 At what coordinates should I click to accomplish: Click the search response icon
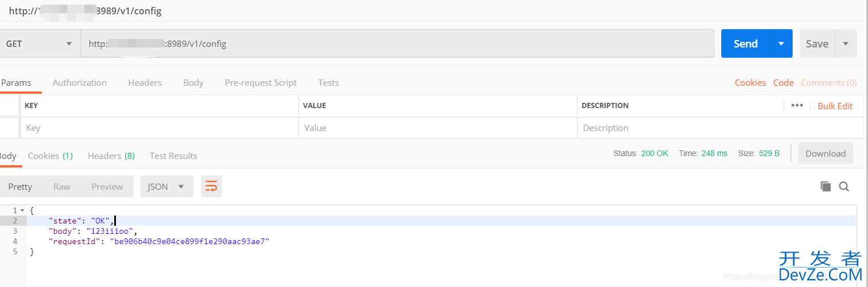(x=844, y=186)
